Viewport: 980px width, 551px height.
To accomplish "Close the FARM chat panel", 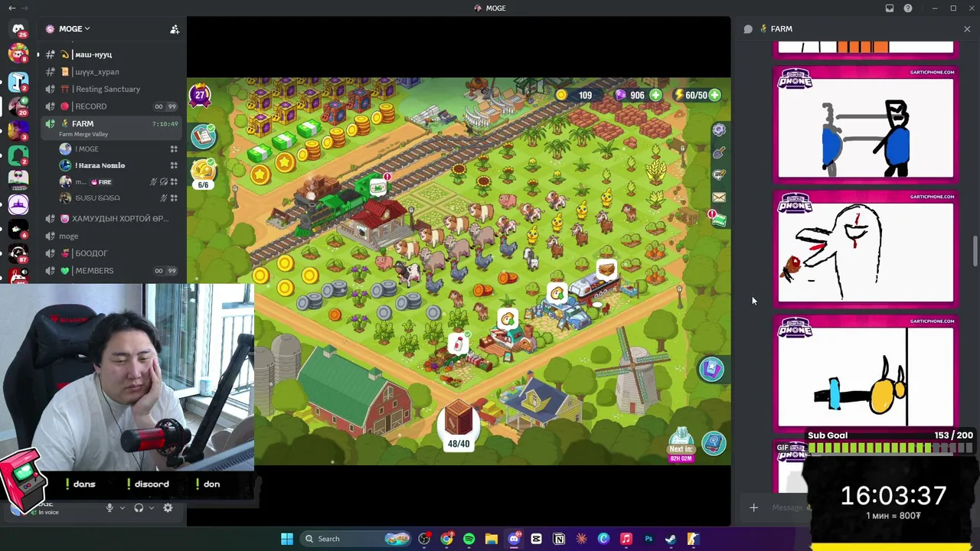I will click(967, 29).
